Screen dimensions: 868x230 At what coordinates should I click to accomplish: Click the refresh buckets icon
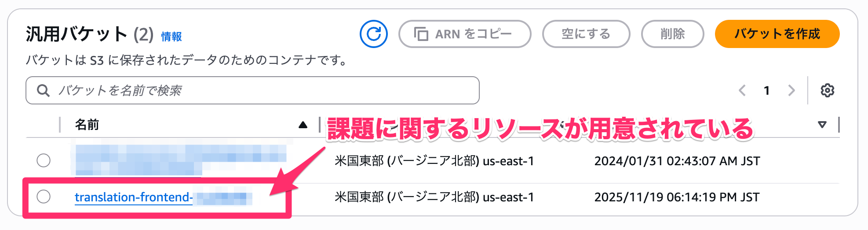coord(373,34)
